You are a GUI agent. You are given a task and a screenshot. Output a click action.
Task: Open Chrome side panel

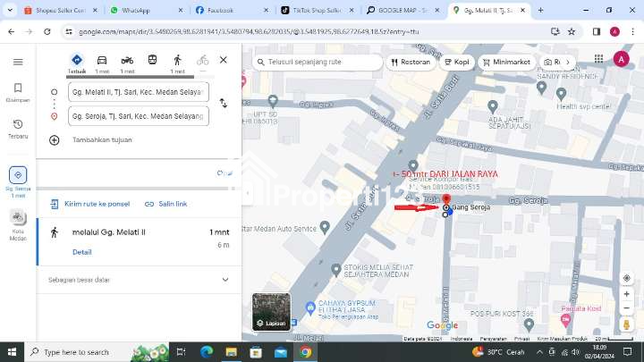click(597, 31)
